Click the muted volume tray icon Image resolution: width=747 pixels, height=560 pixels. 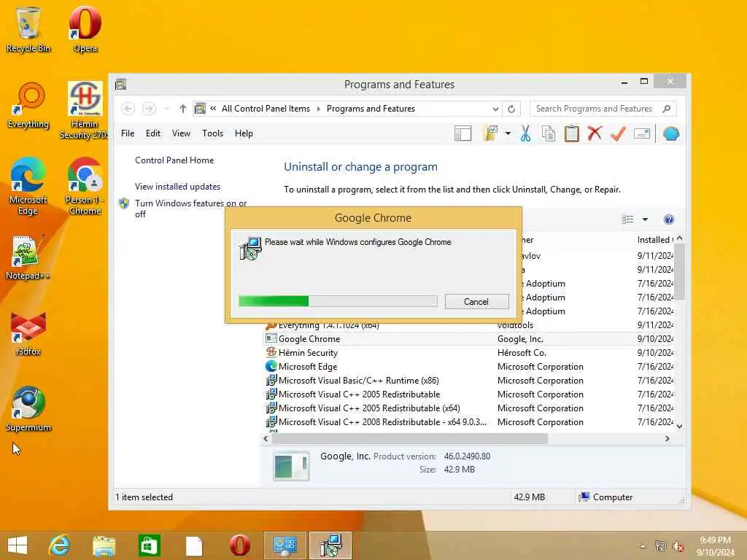pos(678,546)
